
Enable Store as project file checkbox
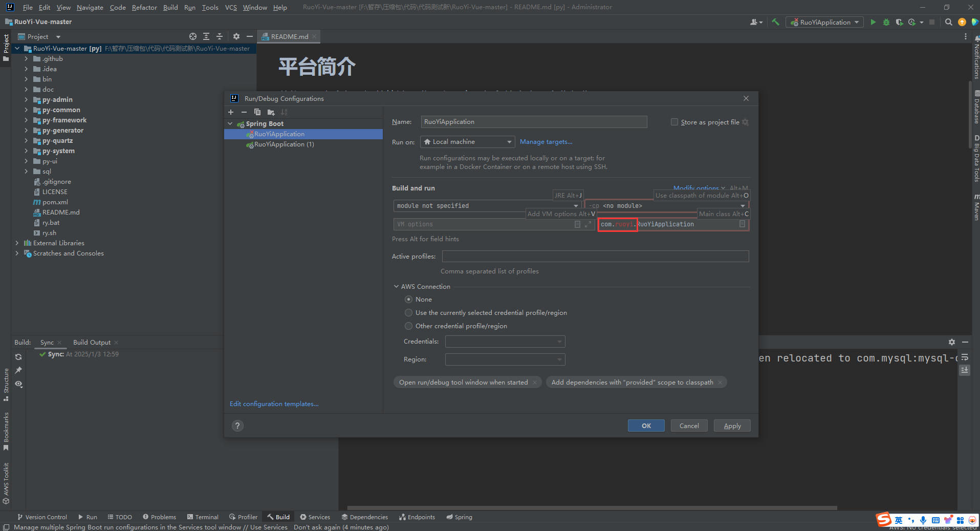(674, 122)
